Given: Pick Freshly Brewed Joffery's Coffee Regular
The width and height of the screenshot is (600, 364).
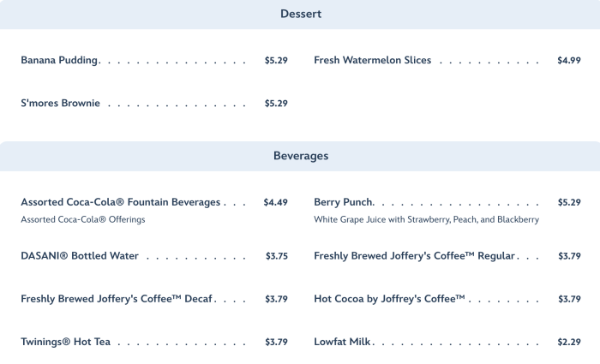Looking at the screenshot, I should (x=414, y=256).
